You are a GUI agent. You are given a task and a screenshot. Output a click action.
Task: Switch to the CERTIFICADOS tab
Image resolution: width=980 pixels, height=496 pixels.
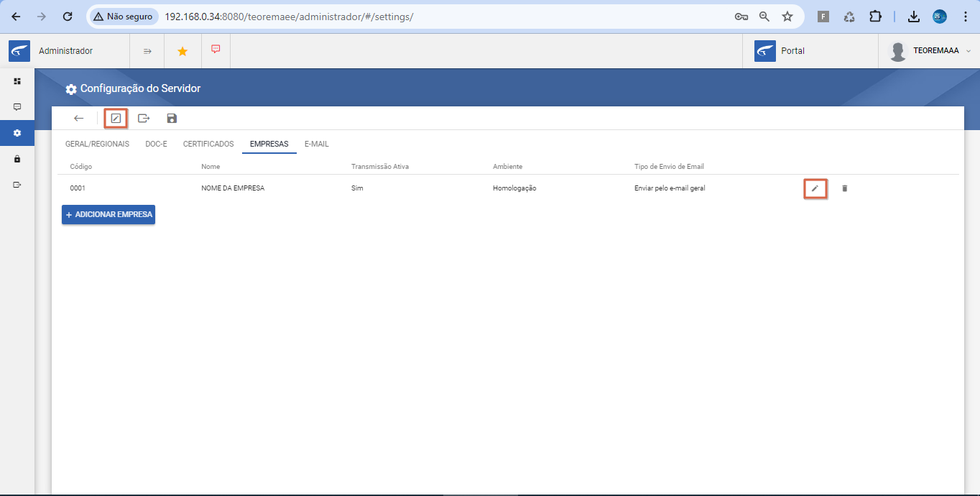pos(208,144)
